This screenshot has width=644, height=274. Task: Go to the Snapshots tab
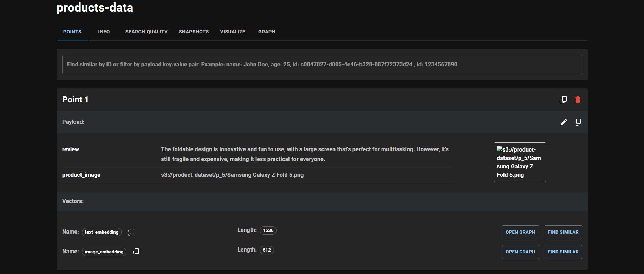click(194, 32)
